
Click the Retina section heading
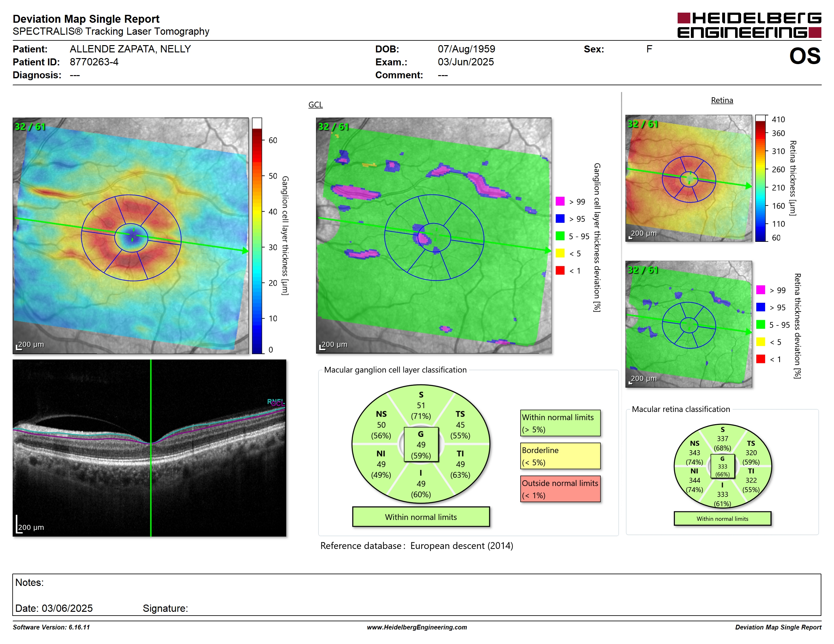(722, 100)
